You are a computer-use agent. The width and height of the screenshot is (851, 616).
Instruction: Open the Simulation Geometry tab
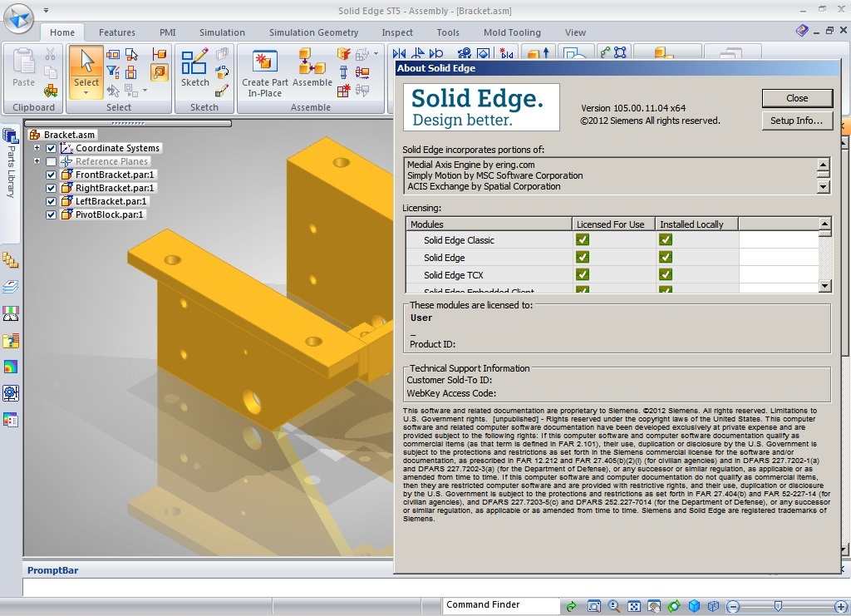tap(313, 32)
